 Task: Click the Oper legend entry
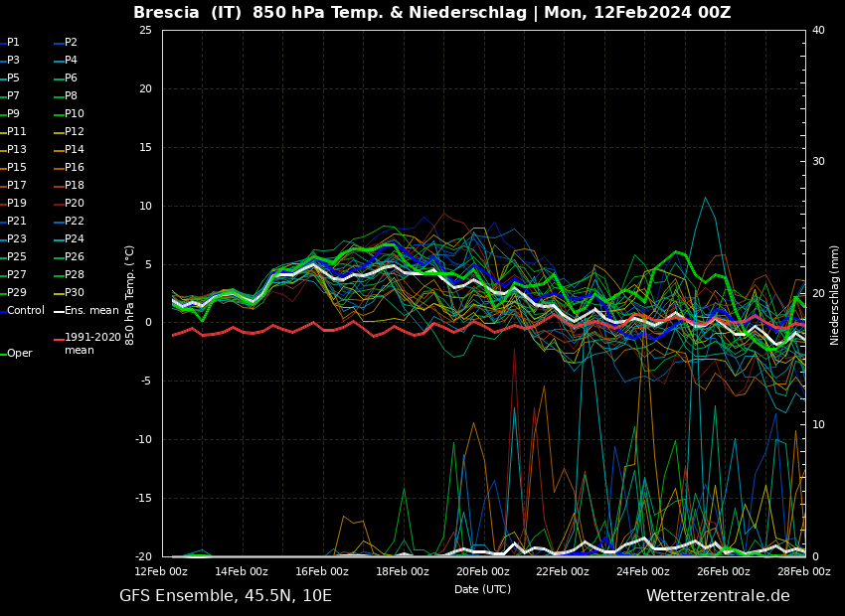[x=19, y=354]
